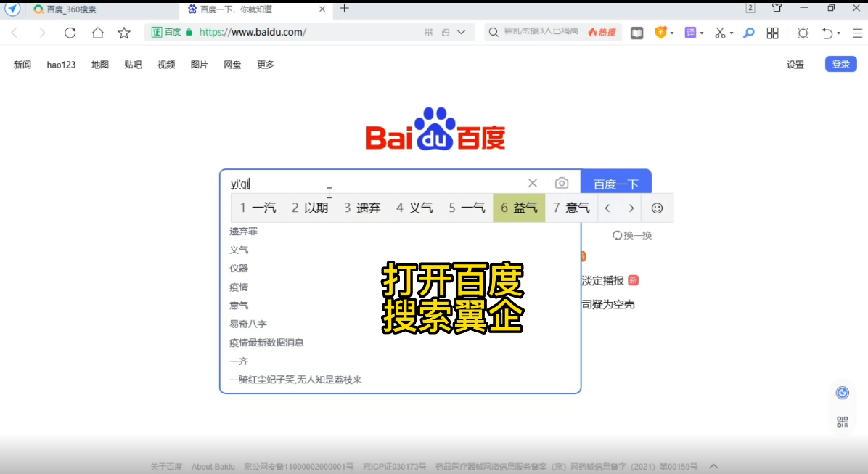
Task: Show the previous page of IME candidates
Action: tap(608, 208)
